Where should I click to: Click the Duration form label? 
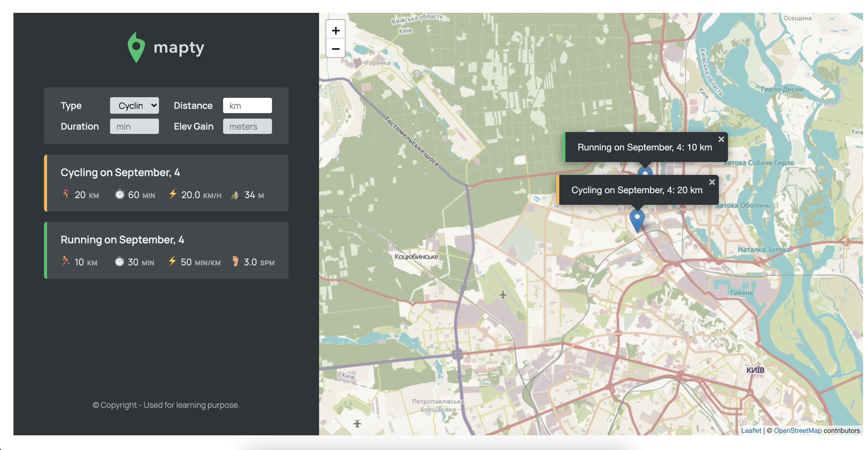[x=79, y=126]
